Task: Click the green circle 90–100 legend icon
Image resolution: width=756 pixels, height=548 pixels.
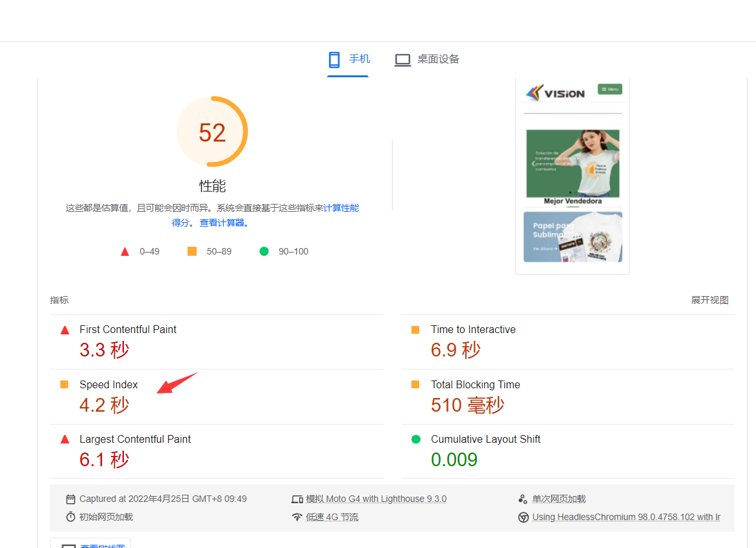Action: (263, 251)
